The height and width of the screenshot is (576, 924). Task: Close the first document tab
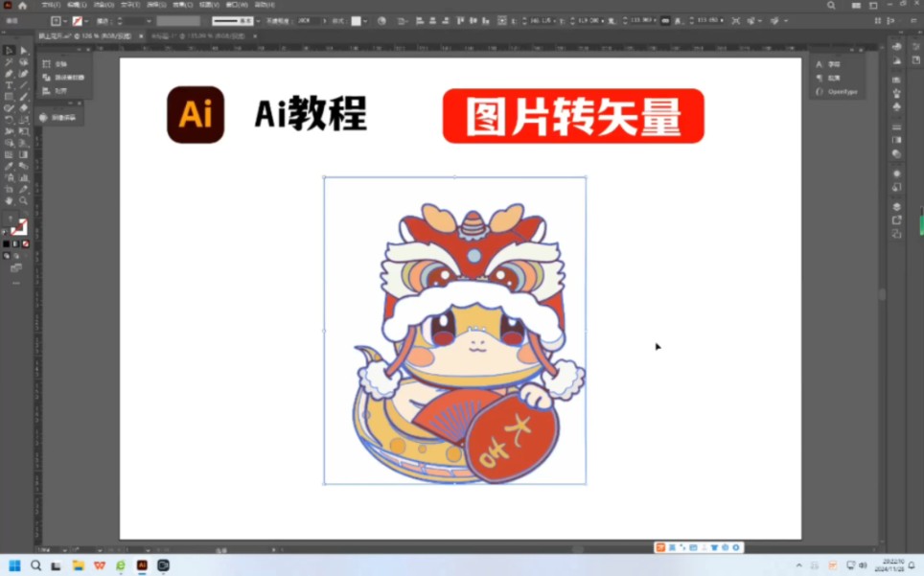pos(141,35)
